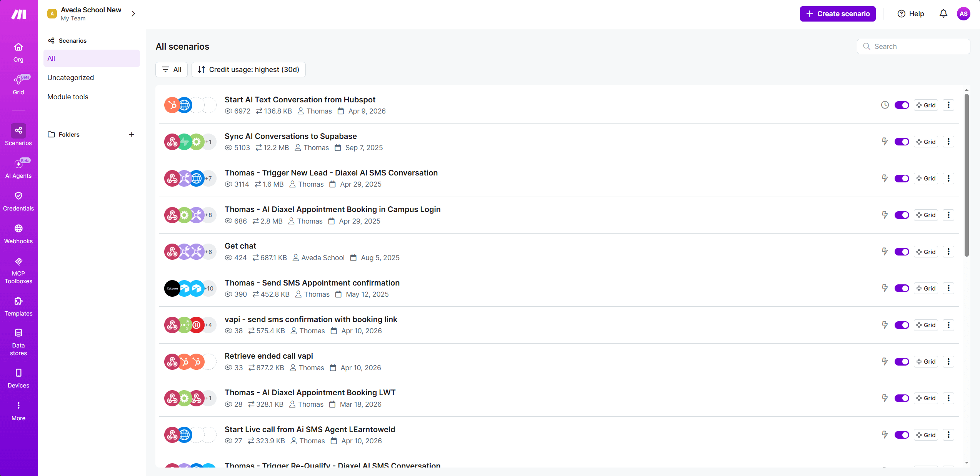Turn off 'Retrieve ended call vapi' scenario
Image resolution: width=980 pixels, height=476 pixels.
click(x=901, y=362)
